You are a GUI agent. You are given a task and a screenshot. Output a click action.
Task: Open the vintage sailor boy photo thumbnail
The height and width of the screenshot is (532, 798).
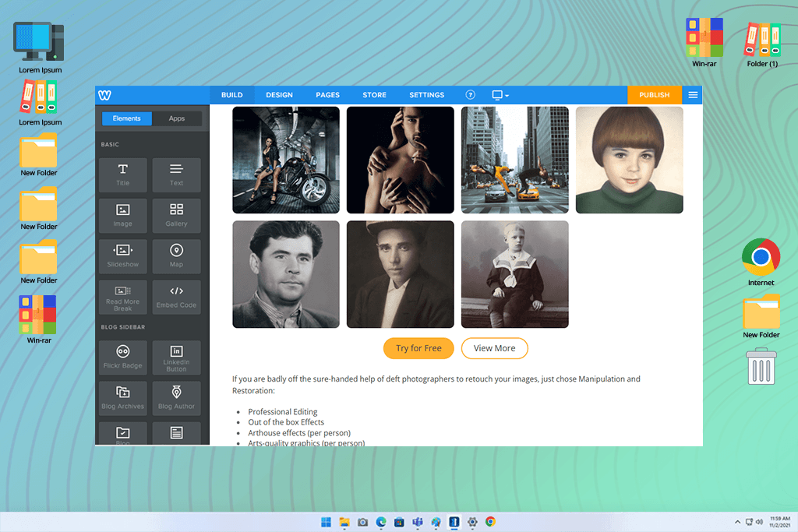click(x=514, y=274)
